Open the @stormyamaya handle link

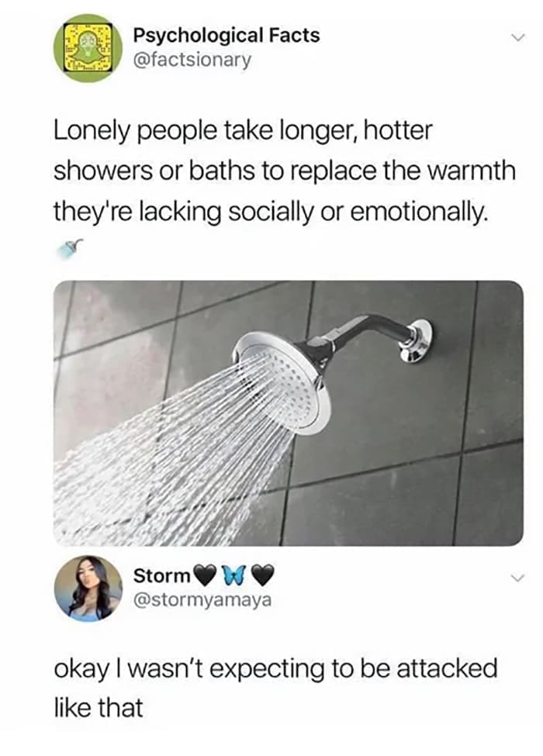coord(202,600)
